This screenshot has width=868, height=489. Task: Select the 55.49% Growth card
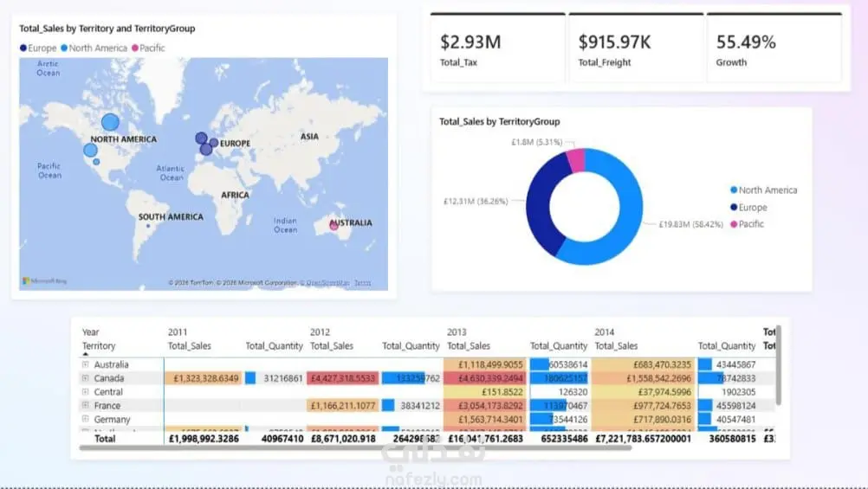coord(774,48)
